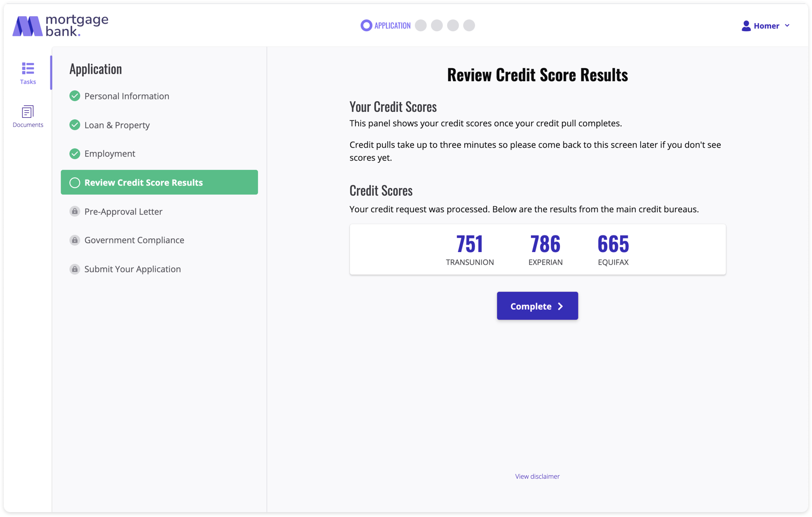Click green checkmark beside Employment
This screenshot has width=812, height=517.
pos(75,154)
